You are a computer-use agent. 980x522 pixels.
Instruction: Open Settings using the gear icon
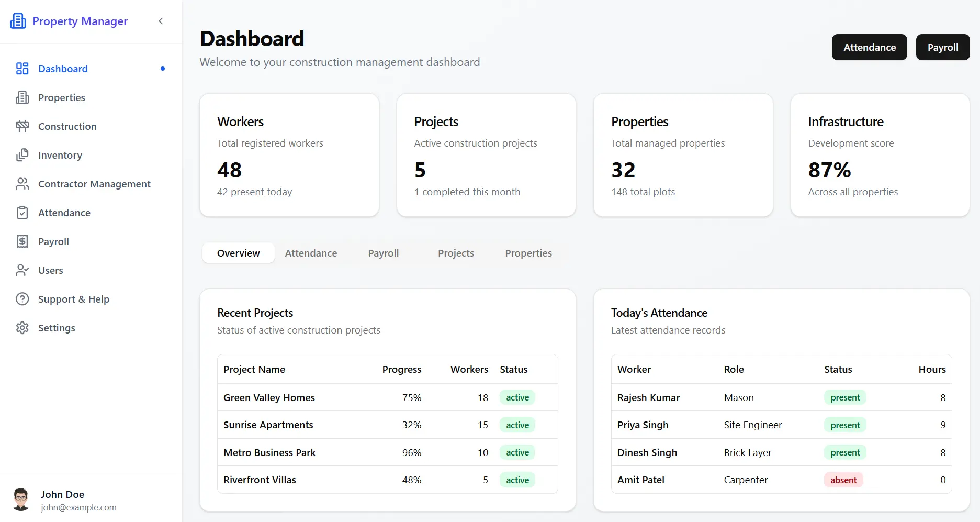pos(22,328)
